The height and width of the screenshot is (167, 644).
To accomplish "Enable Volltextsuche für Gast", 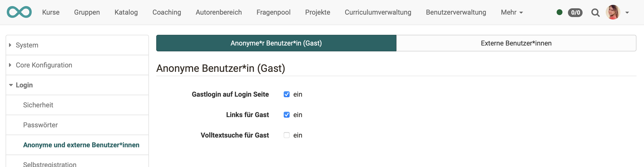I will [286, 135].
